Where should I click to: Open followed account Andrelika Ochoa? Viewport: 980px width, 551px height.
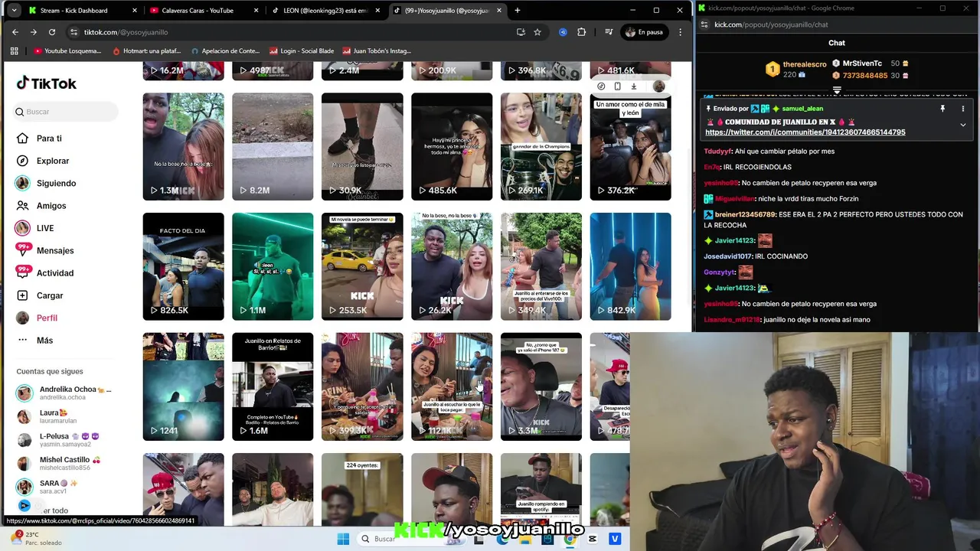coord(65,393)
